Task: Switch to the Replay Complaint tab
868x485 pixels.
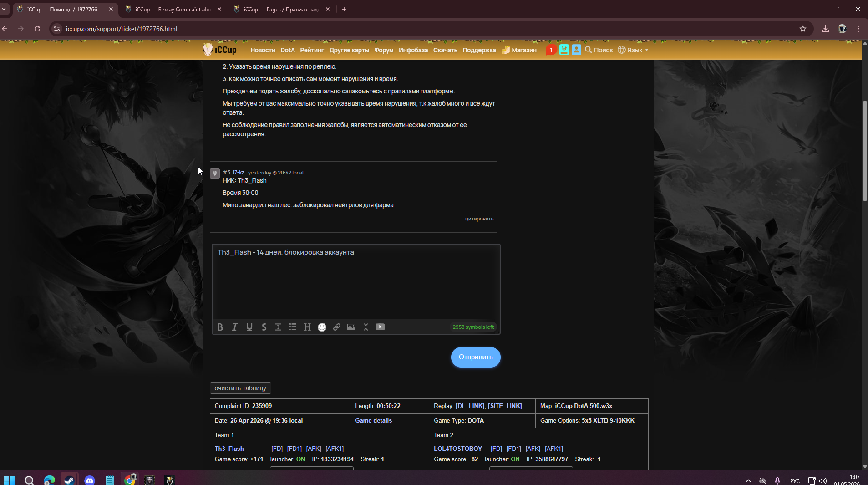Action: pos(173,9)
